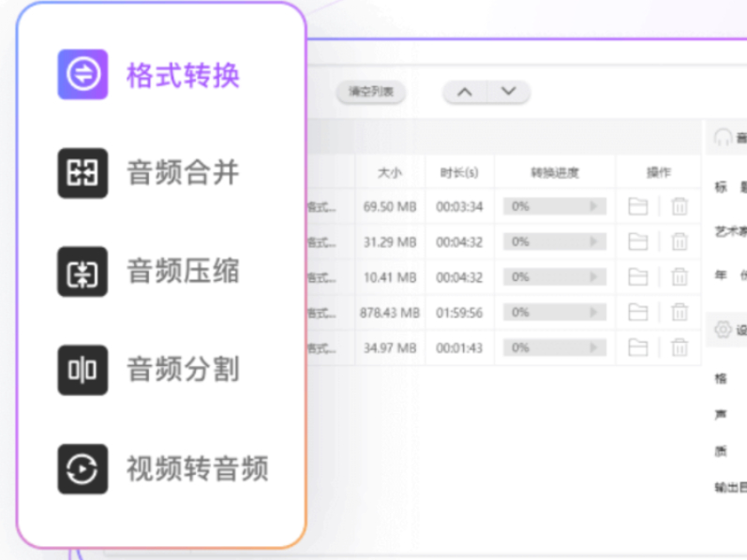Click the 音频压缩 compress icon
The width and height of the screenshot is (747, 560).
click(82, 272)
